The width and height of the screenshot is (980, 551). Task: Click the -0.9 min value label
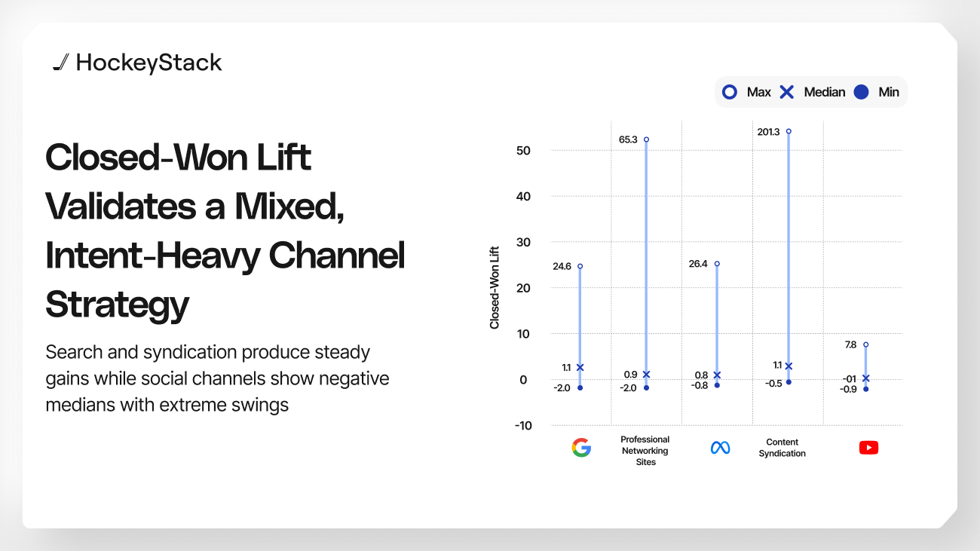click(x=849, y=389)
